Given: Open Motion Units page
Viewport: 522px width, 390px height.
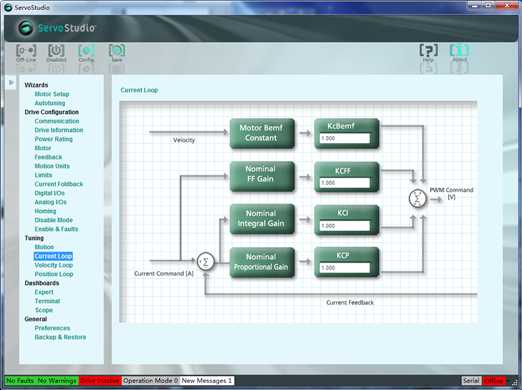Looking at the screenshot, I should [x=52, y=166].
